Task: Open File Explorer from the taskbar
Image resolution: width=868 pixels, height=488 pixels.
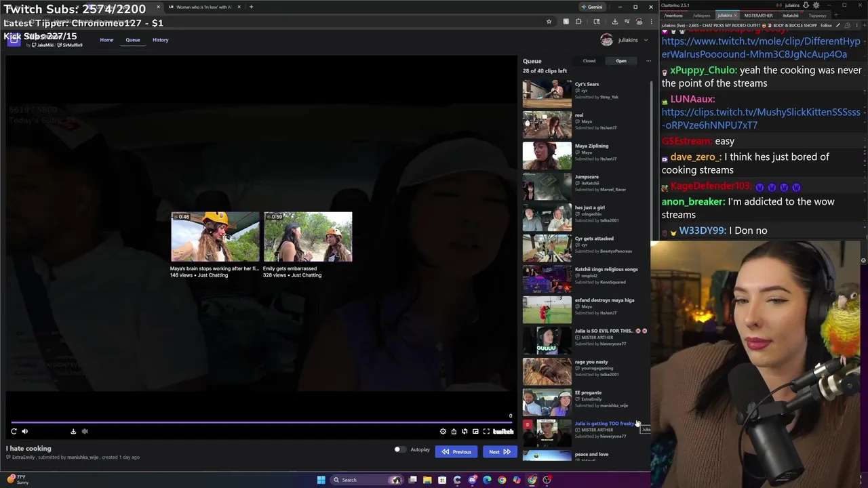Action: (x=427, y=480)
